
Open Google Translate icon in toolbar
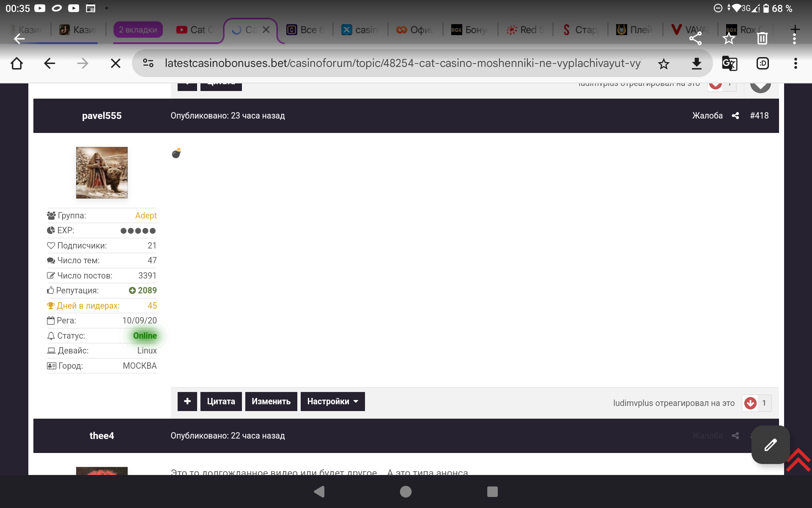click(x=730, y=63)
